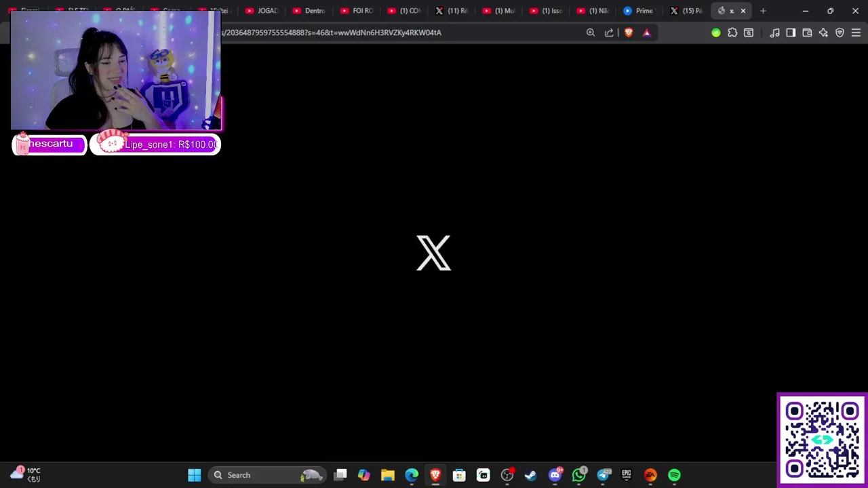The height and width of the screenshot is (488, 868).
Task: Open the Brave Wallet icon
Action: pos(807,33)
